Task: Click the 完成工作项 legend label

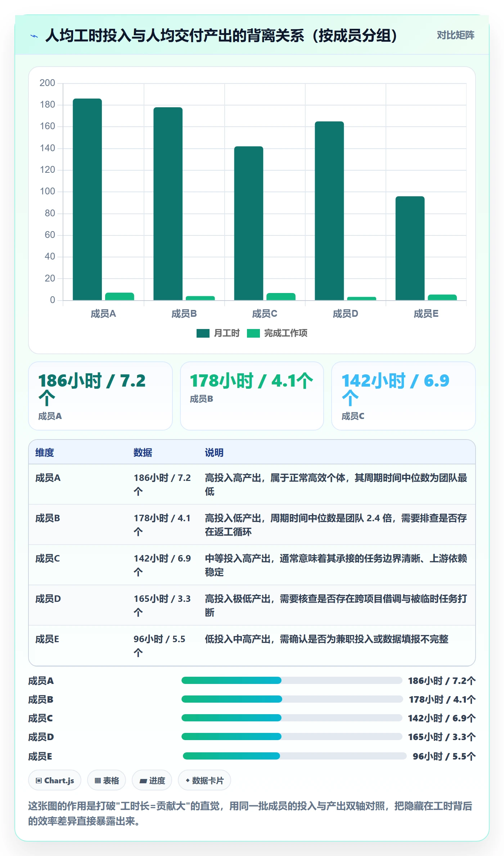Action: tap(285, 333)
